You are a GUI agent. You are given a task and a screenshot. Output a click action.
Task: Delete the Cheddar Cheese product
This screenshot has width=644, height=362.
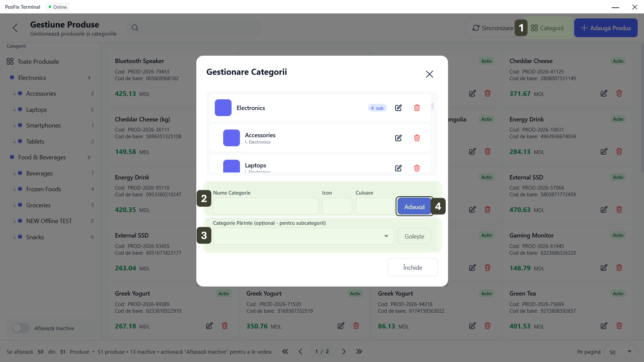coord(619,93)
